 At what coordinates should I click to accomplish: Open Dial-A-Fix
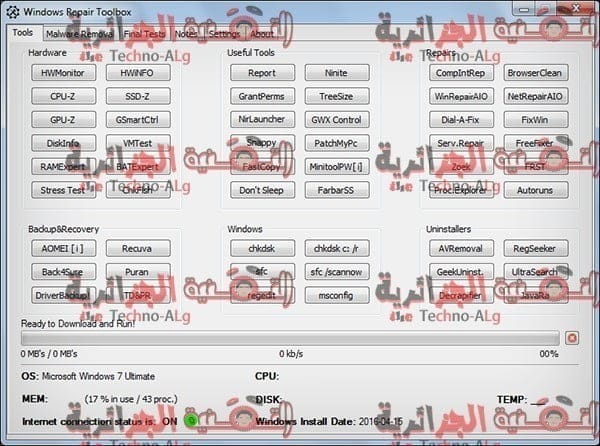click(x=461, y=120)
